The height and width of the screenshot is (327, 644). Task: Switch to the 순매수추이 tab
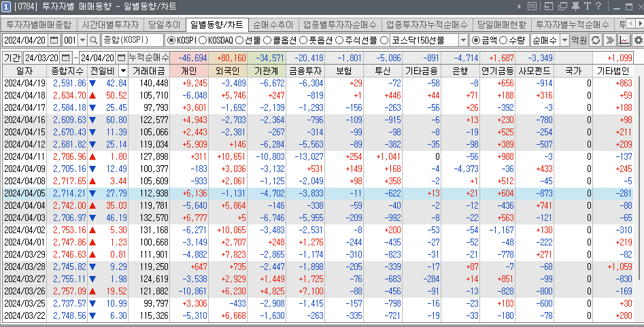[273, 24]
